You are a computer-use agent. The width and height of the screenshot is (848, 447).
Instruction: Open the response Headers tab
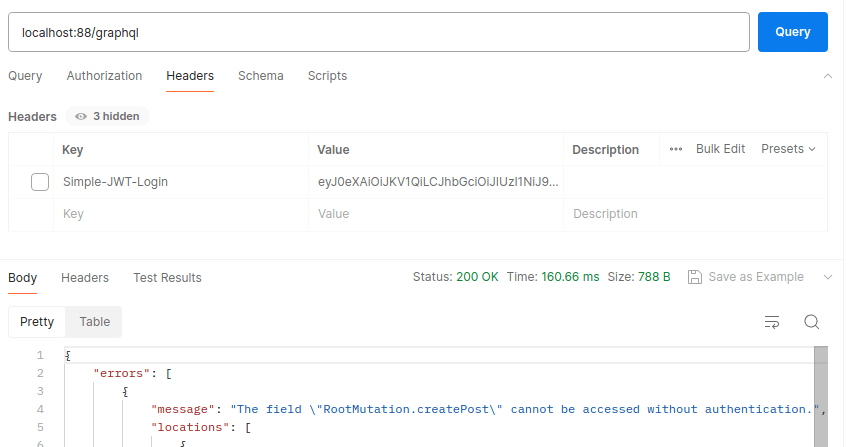pos(85,278)
